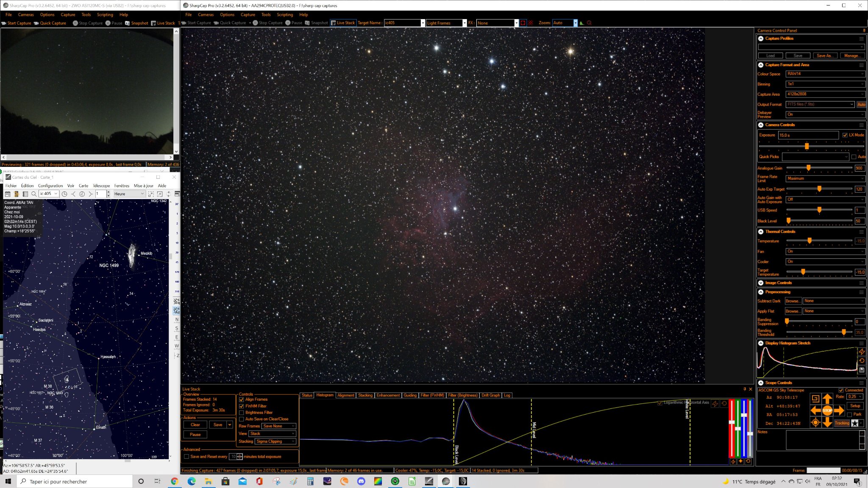Click Save As in Capture Profiles
This screenshot has width=868, height=488.
point(824,55)
